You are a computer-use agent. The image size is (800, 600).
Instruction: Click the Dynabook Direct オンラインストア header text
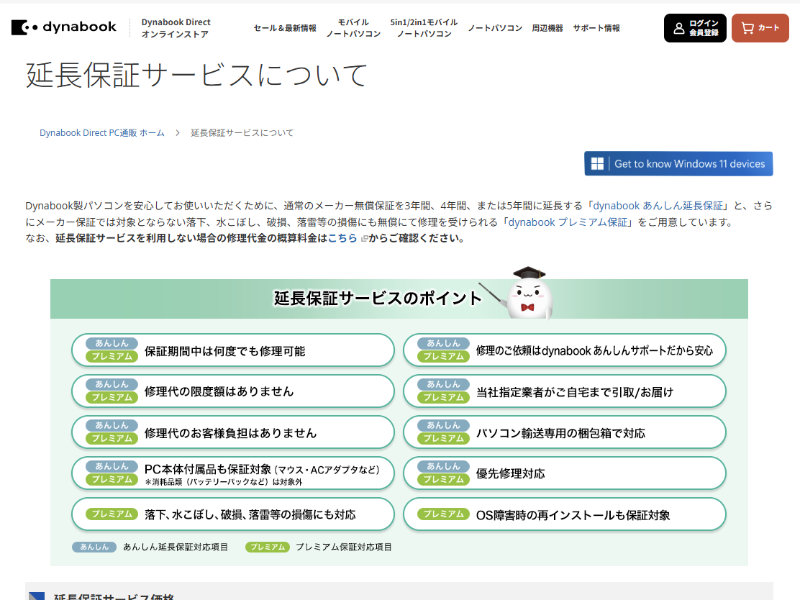(x=176, y=28)
